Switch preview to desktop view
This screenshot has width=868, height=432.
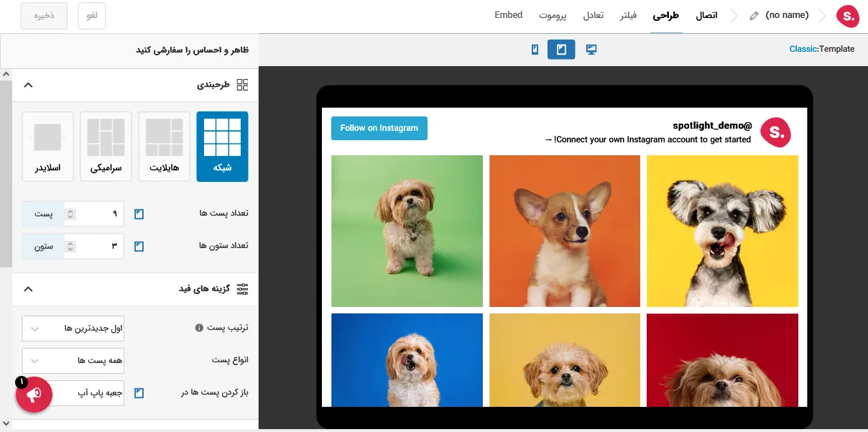(x=591, y=50)
